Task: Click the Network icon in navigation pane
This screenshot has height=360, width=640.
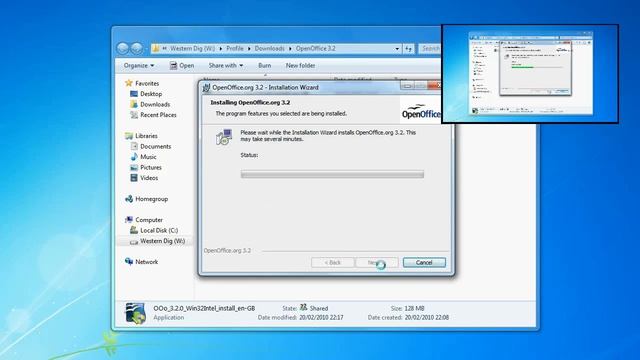Action: (129, 261)
